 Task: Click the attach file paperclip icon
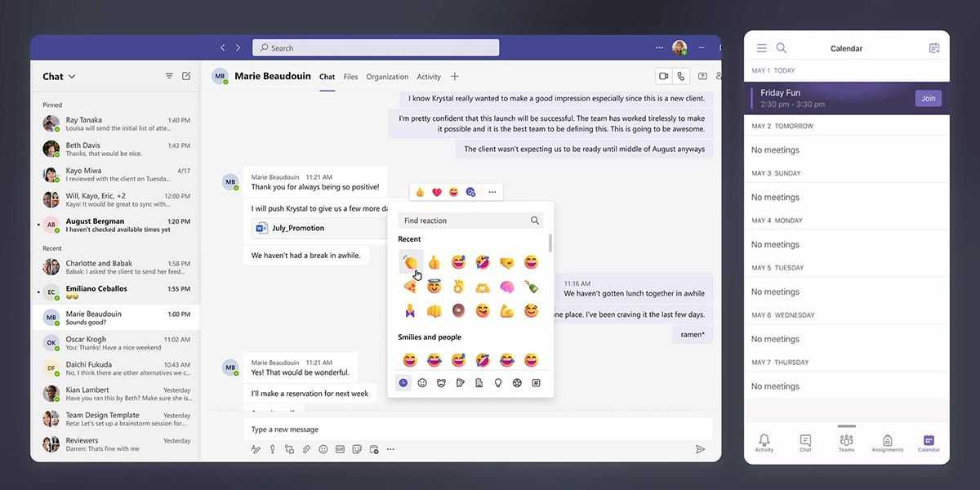click(x=306, y=449)
